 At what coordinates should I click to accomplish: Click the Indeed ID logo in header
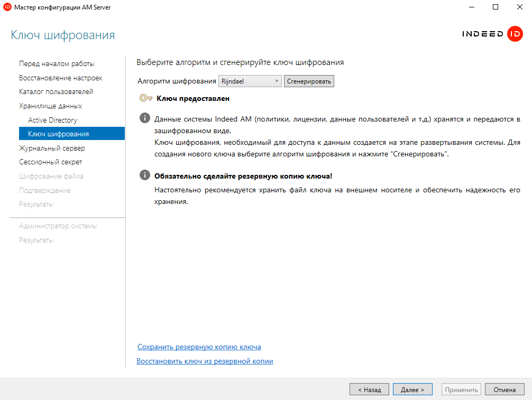click(x=492, y=34)
